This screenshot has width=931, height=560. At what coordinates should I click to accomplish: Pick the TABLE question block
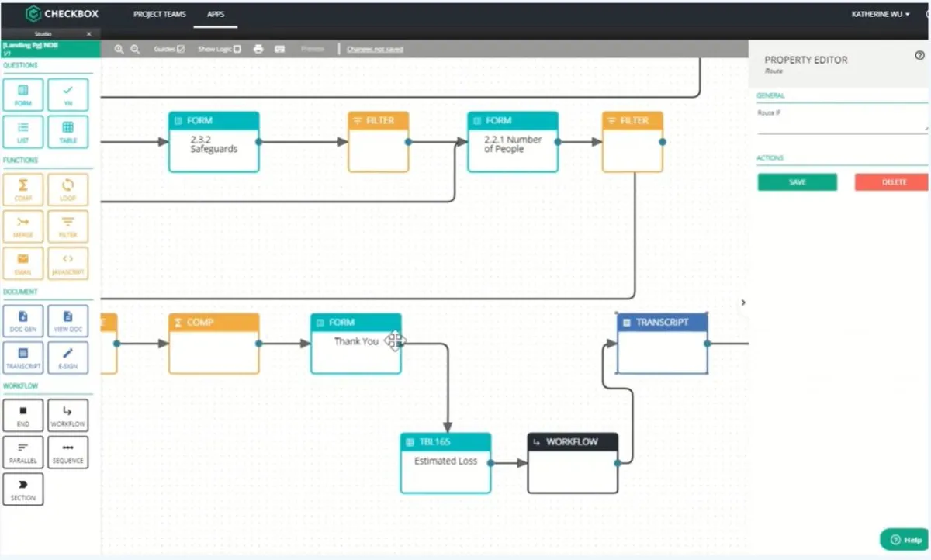tap(67, 132)
